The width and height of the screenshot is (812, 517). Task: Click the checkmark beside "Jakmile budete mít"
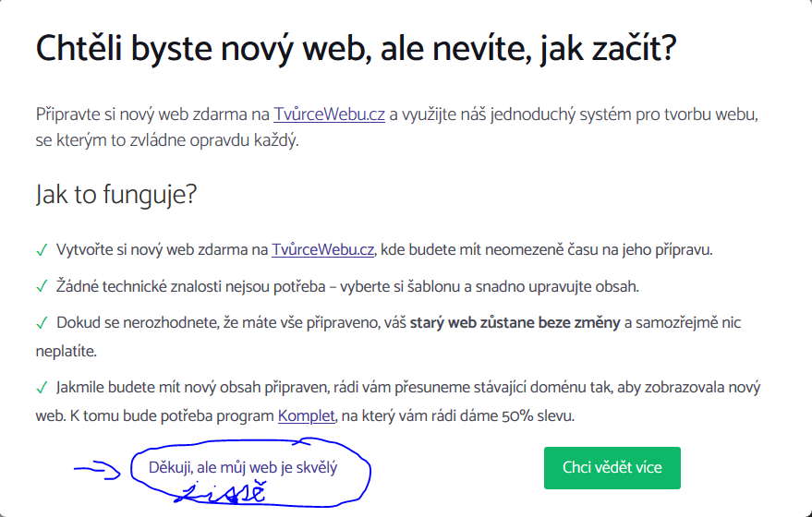click(x=42, y=388)
